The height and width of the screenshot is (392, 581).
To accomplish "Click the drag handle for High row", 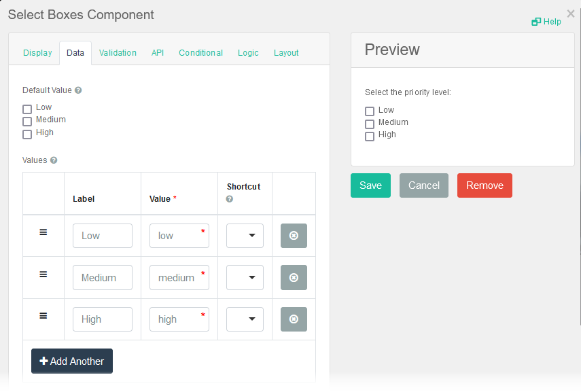I will [43, 316].
